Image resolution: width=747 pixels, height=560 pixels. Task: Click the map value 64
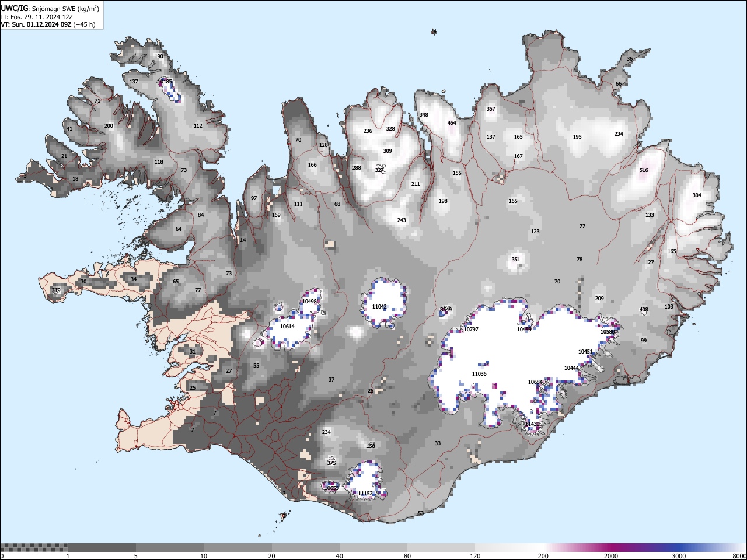tap(179, 229)
